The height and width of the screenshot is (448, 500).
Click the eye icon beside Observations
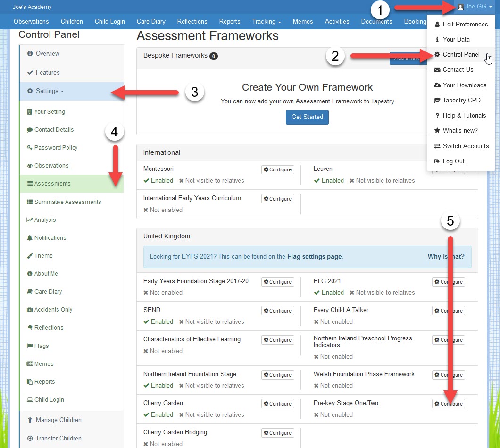pos(30,166)
